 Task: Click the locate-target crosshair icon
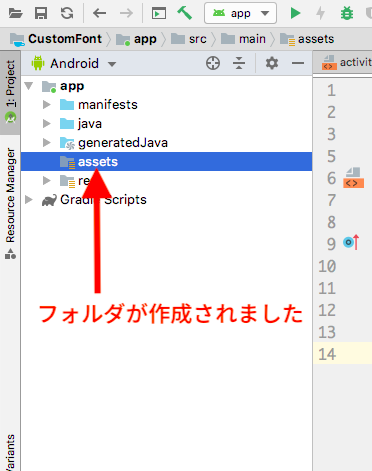click(213, 63)
